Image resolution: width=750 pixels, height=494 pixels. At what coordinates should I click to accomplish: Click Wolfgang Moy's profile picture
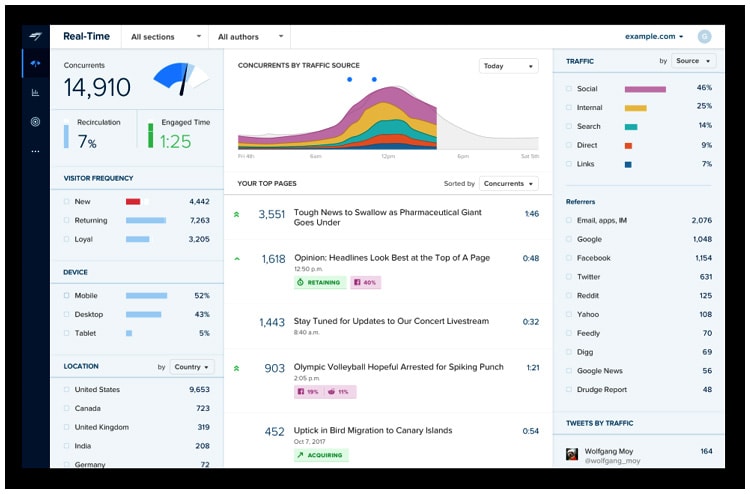[x=572, y=454]
